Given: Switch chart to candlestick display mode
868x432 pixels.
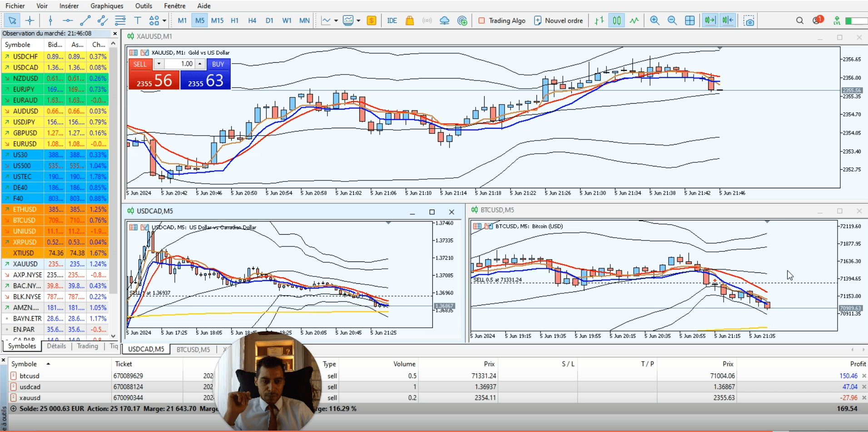Looking at the screenshot, I should 616,20.
